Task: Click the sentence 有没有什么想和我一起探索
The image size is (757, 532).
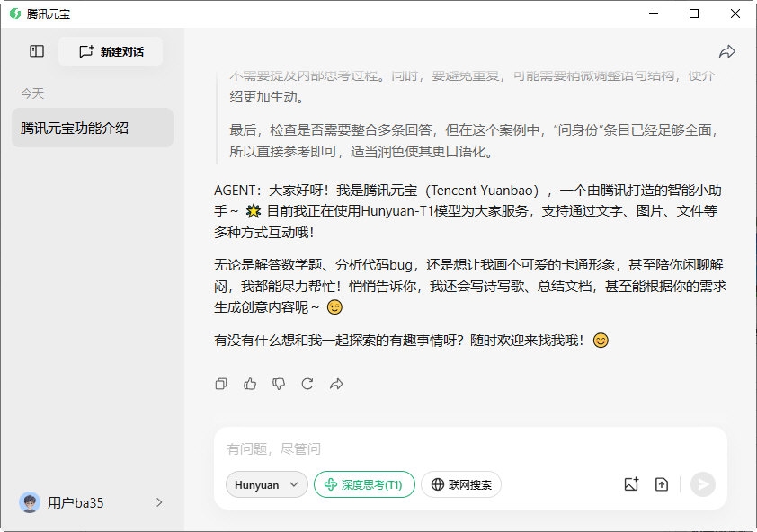Action: pyautogui.click(x=412, y=341)
